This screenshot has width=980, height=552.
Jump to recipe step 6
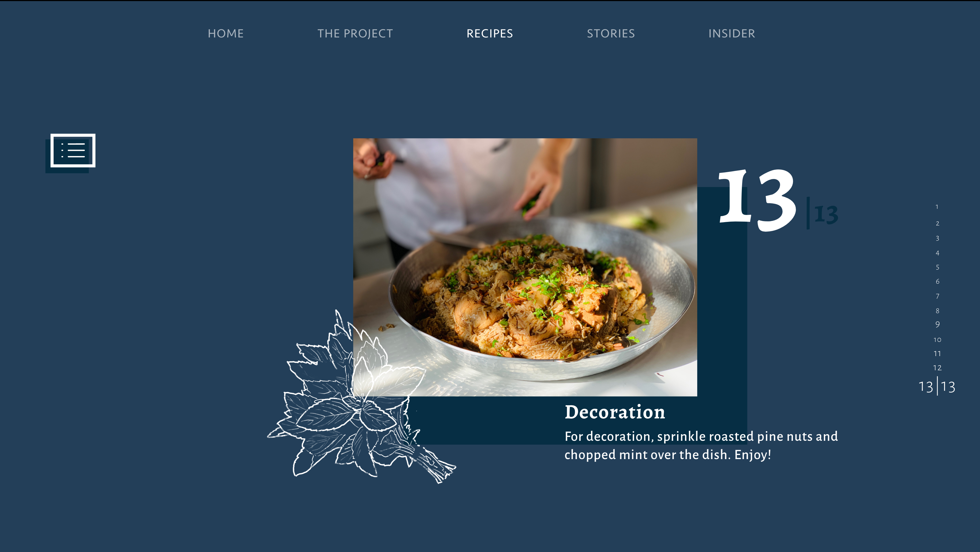pos(937,282)
